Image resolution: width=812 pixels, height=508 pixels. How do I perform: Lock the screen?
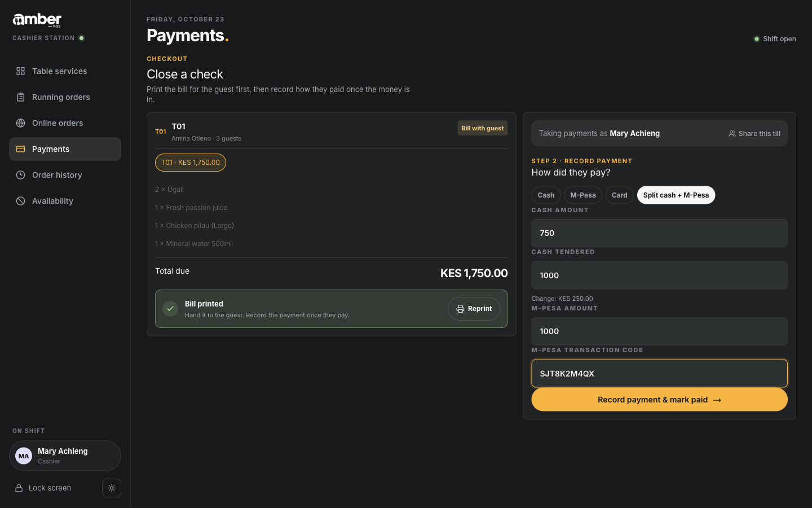tap(43, 488)
